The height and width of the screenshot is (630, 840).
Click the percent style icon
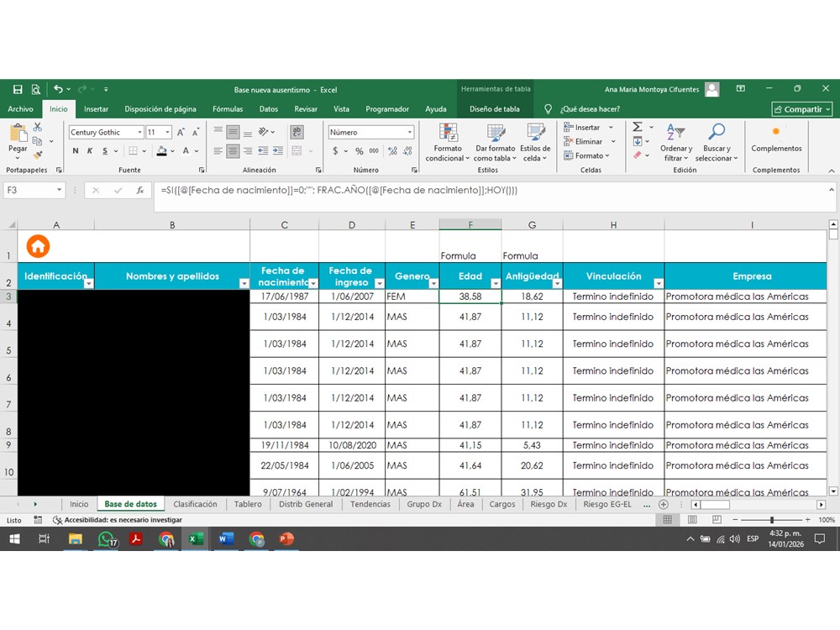[x=359, y=151]
